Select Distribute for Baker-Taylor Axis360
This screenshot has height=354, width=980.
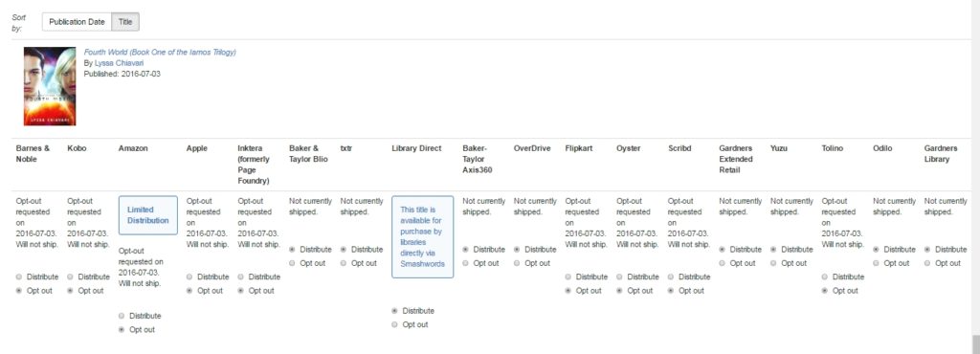465,249
